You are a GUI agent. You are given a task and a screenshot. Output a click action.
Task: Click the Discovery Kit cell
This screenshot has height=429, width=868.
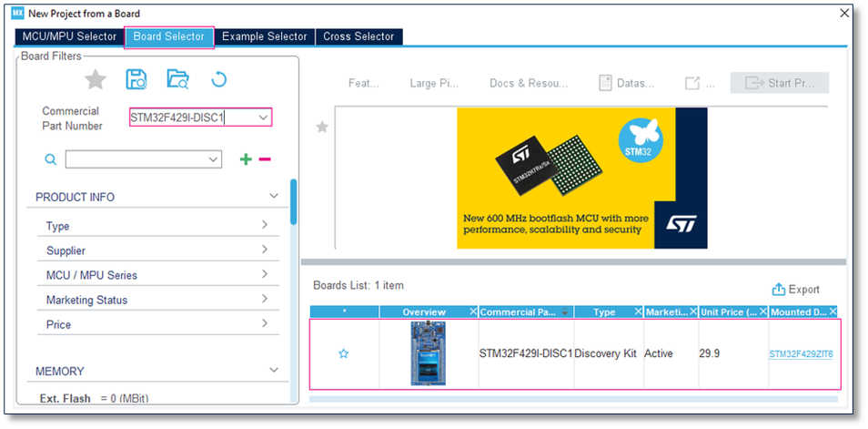point(606,353)
